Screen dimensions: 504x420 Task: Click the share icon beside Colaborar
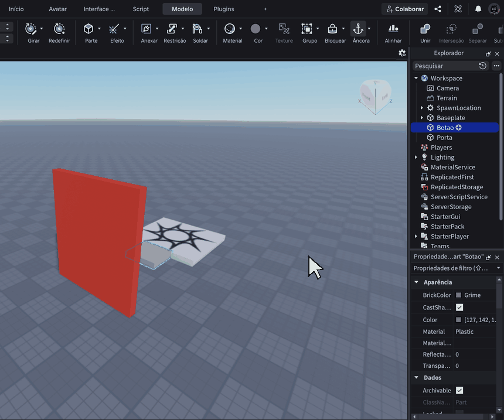[x=438, y=9]
